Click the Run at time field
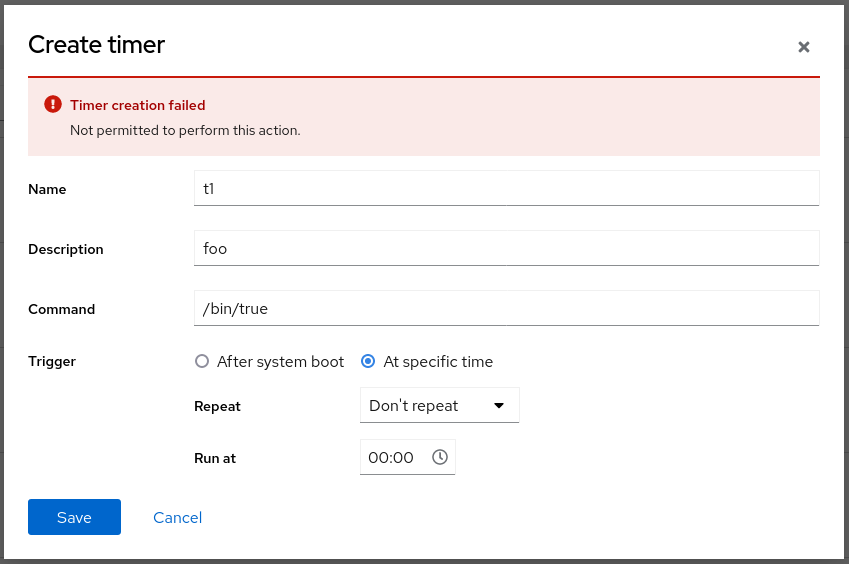This screenshot has width=849, height=564. [x=407, y=457]
